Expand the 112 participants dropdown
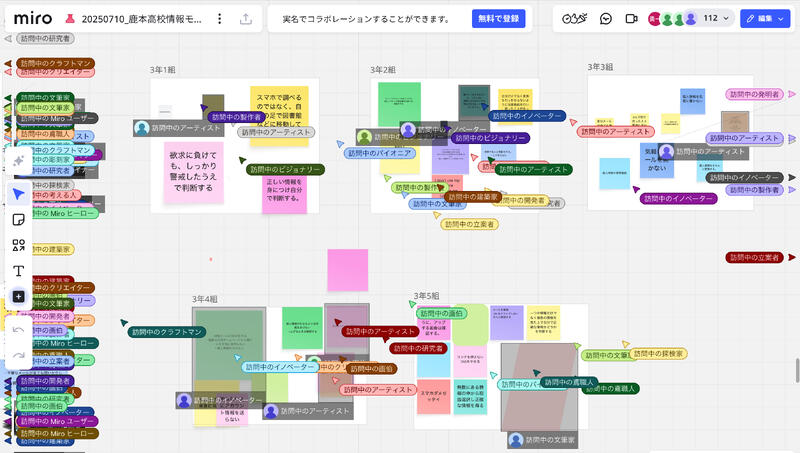 point(716,18)
